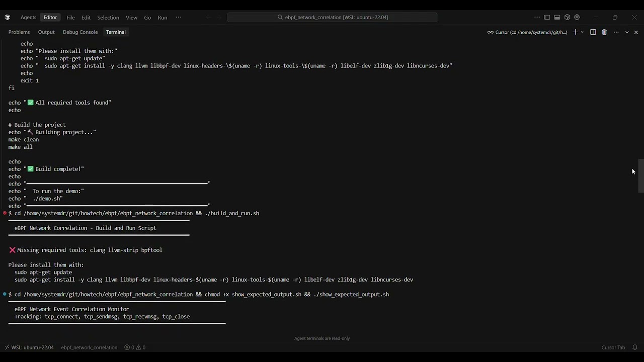Image resolution: width=644 pixels, height=362 pixels.
Task: Click the blue command marker dot
Action: point(5,294)
